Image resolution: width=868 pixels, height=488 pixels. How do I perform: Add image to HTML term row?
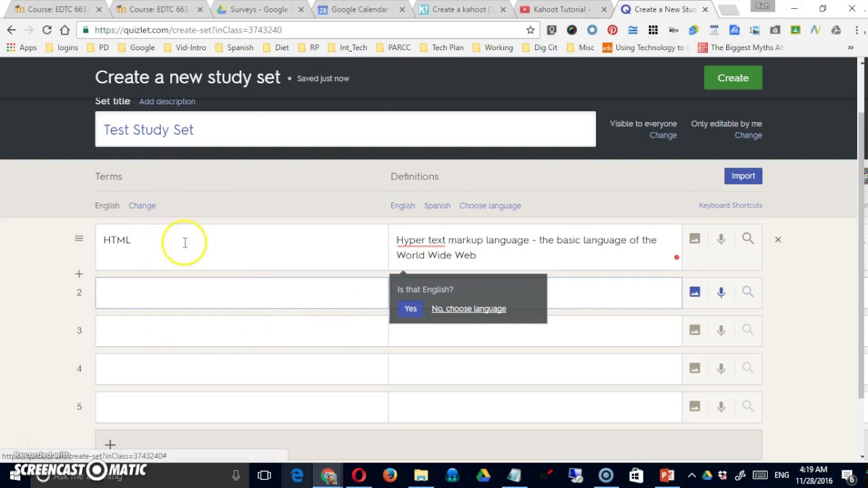click(x=694, y=239)
